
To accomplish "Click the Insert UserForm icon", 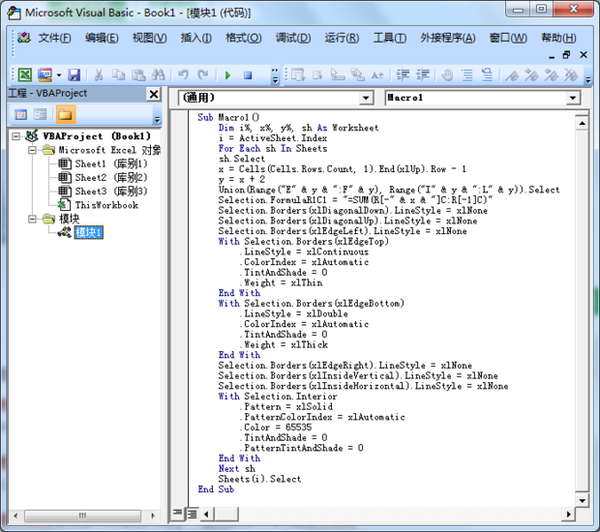I will pos(45,75).
